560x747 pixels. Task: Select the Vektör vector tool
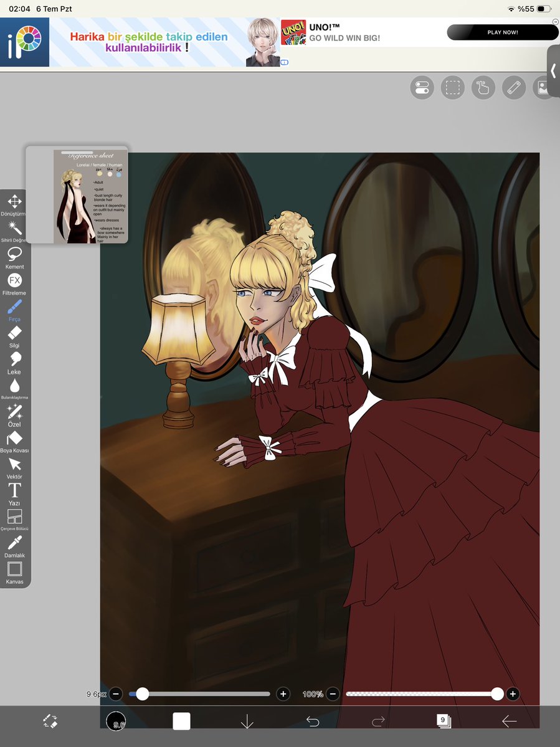(14, 468)
